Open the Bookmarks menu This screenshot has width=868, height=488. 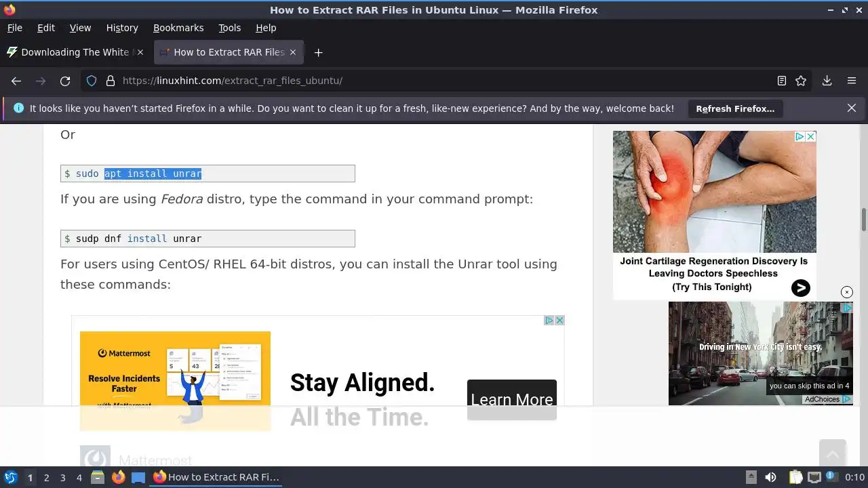point(178,28)
